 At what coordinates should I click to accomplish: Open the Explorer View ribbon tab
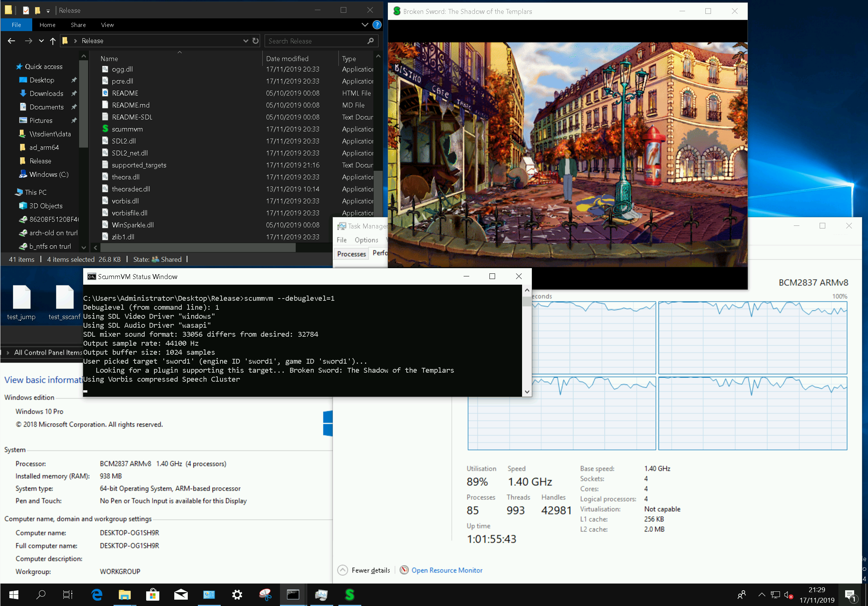(x=107, y=25)
